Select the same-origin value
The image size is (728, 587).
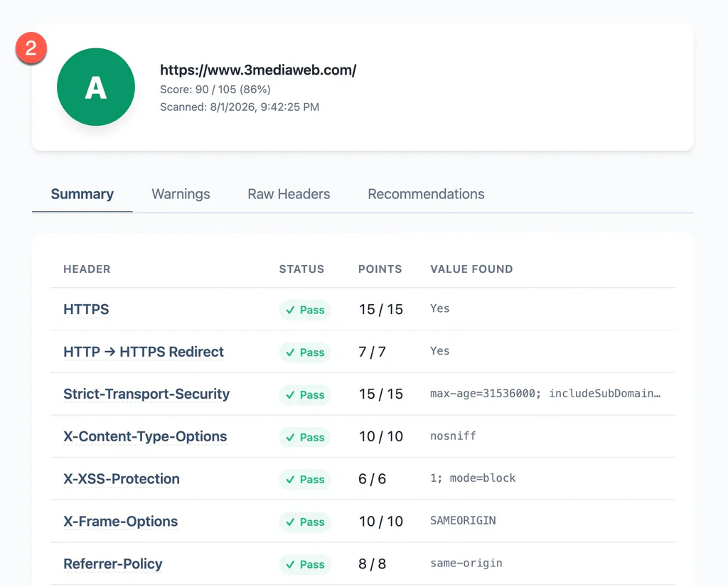point(466,564)
